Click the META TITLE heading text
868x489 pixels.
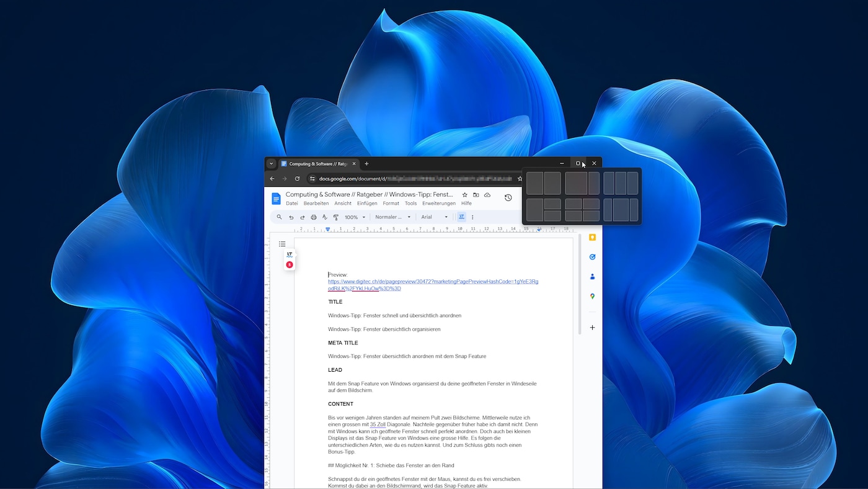[343, 343]
